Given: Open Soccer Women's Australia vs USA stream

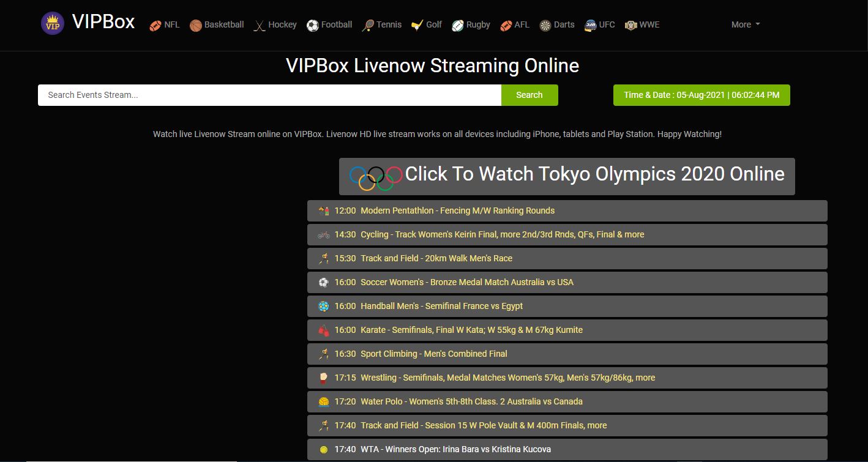Looking at the screenshot, I should [567, 282].
